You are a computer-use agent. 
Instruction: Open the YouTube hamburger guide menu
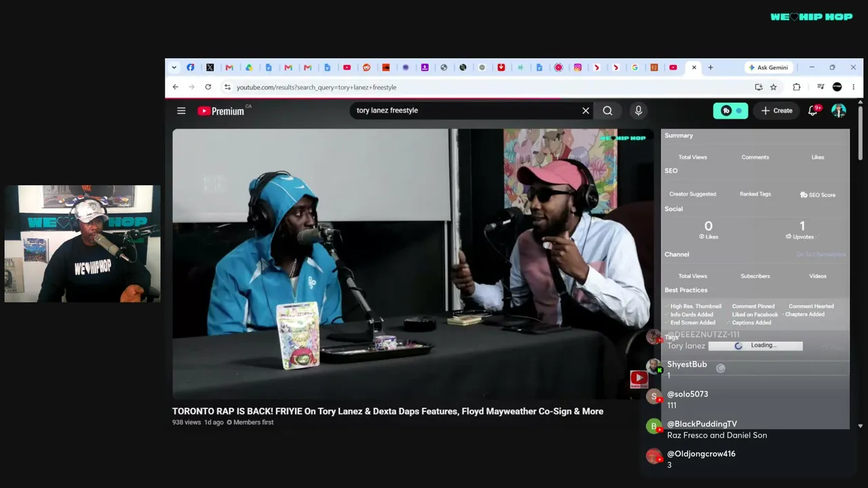181,110
